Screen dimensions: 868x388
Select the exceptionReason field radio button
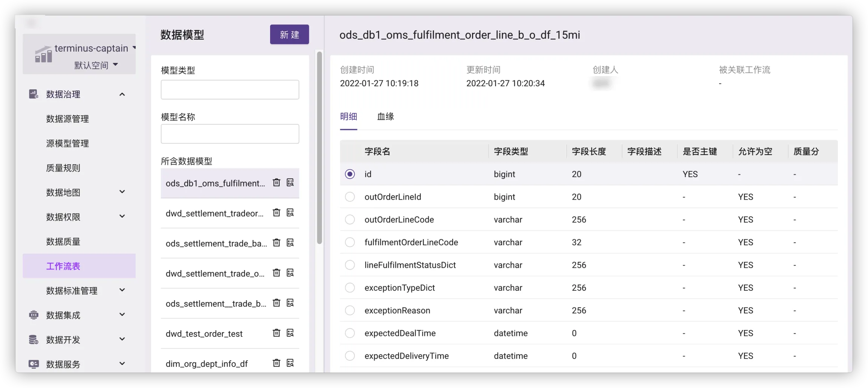[x=350, y=310]
